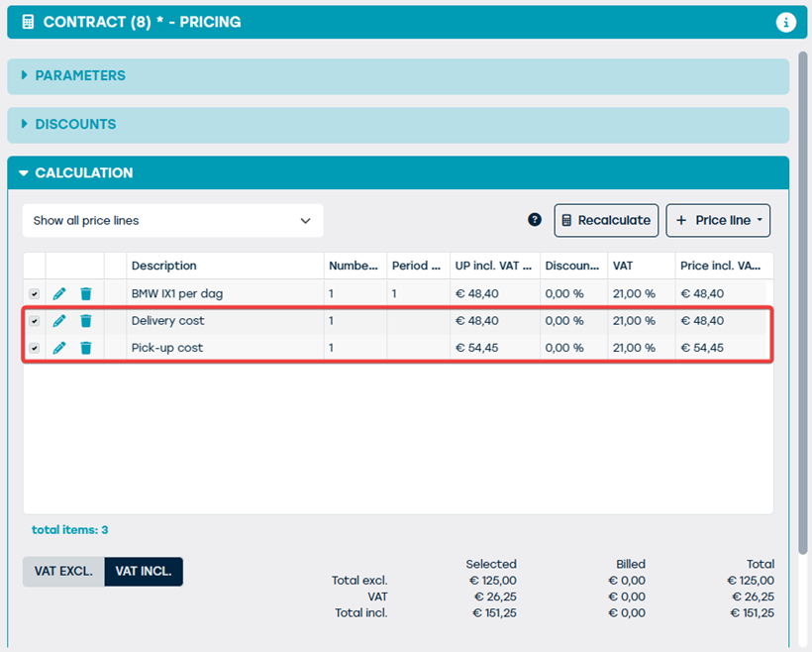Uncheck the Delivery cost checkbox

[x=35, y=321]
